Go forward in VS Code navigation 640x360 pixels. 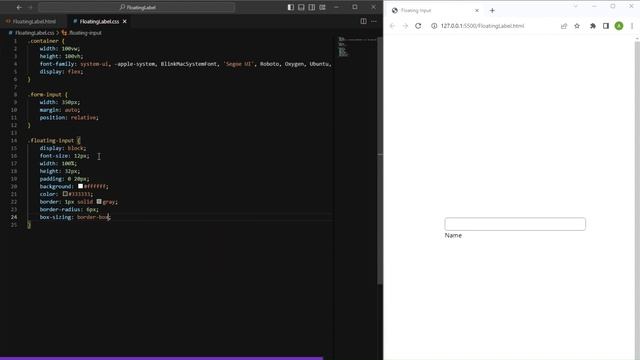(30, 7)
